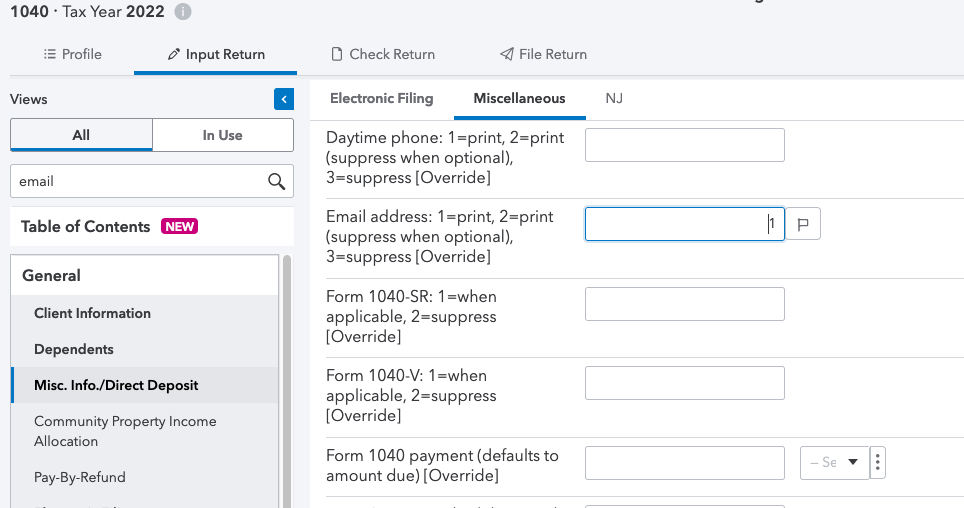The image size is (964, 508).
Task: Click the info icon beside Tax Year 2022
Action: (x=182, y=12)
